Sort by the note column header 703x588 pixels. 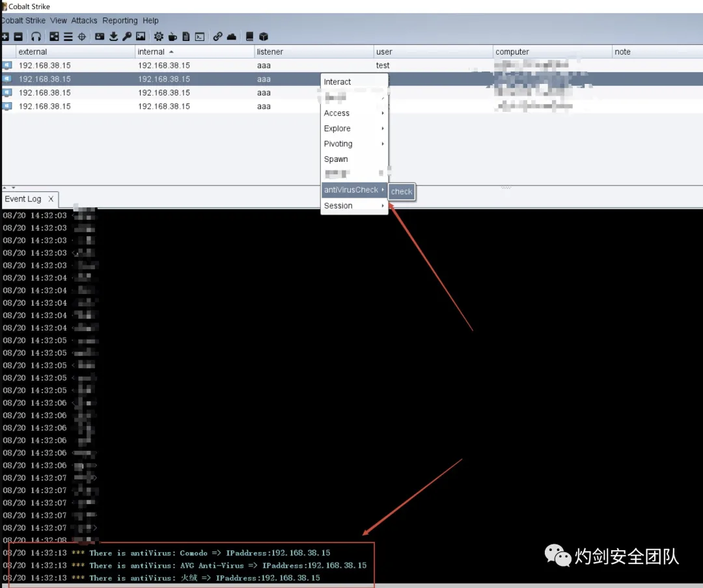657,51
